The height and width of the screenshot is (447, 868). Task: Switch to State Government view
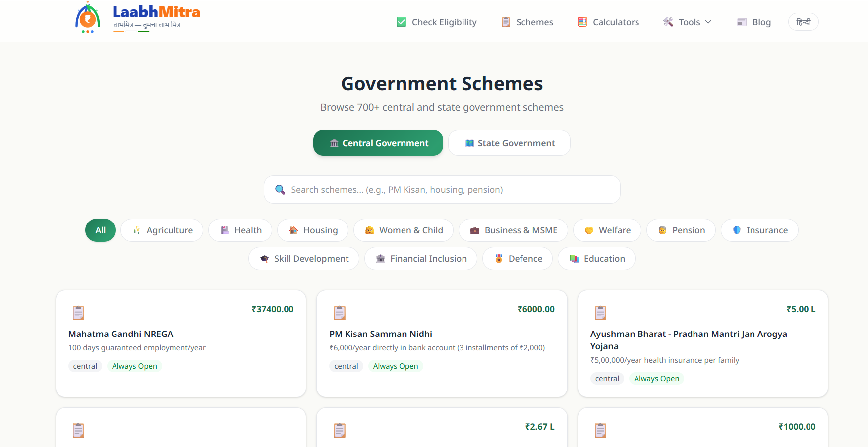coord(509,143)
